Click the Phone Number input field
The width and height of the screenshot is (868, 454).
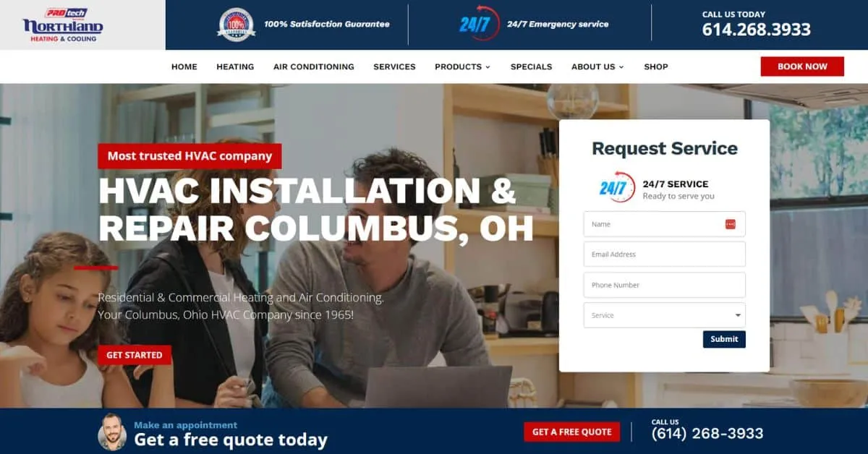[x=664, y=285]
